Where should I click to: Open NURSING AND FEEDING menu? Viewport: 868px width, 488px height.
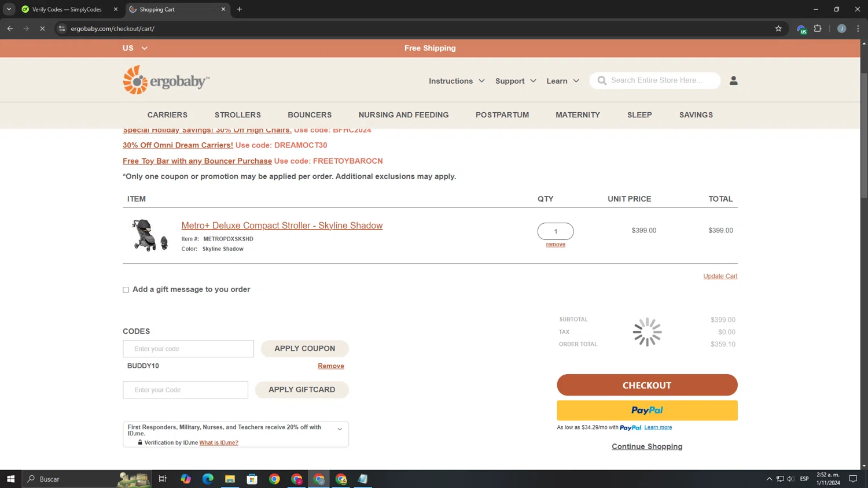click(403, 115)
